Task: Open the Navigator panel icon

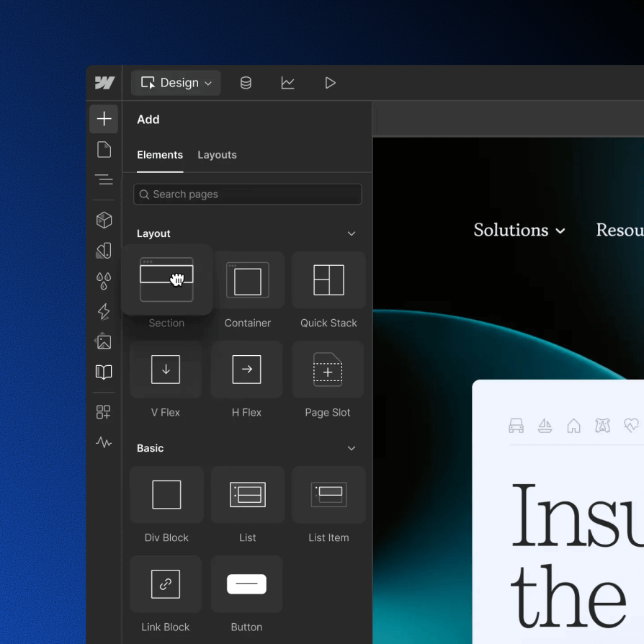Action: pos(104,179)
